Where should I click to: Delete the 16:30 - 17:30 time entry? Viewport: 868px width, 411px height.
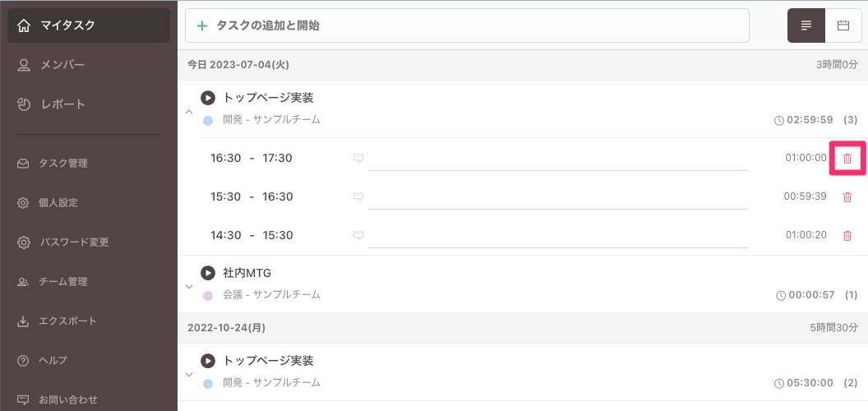coord(847,158)
